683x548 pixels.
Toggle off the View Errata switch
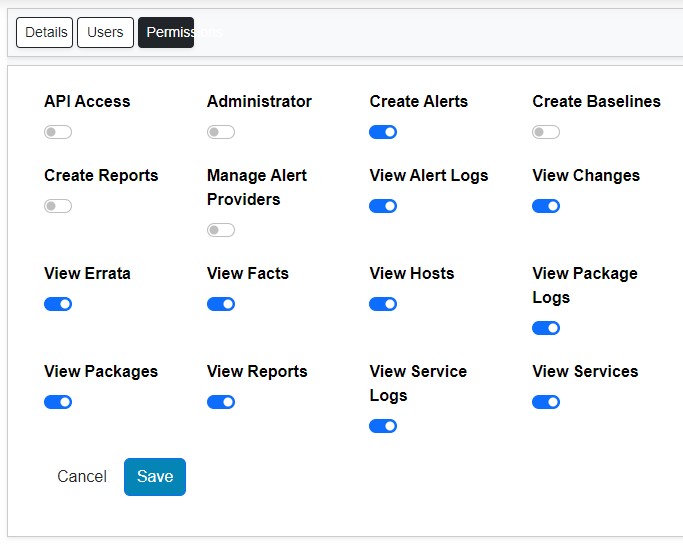[x=58, y=304]
